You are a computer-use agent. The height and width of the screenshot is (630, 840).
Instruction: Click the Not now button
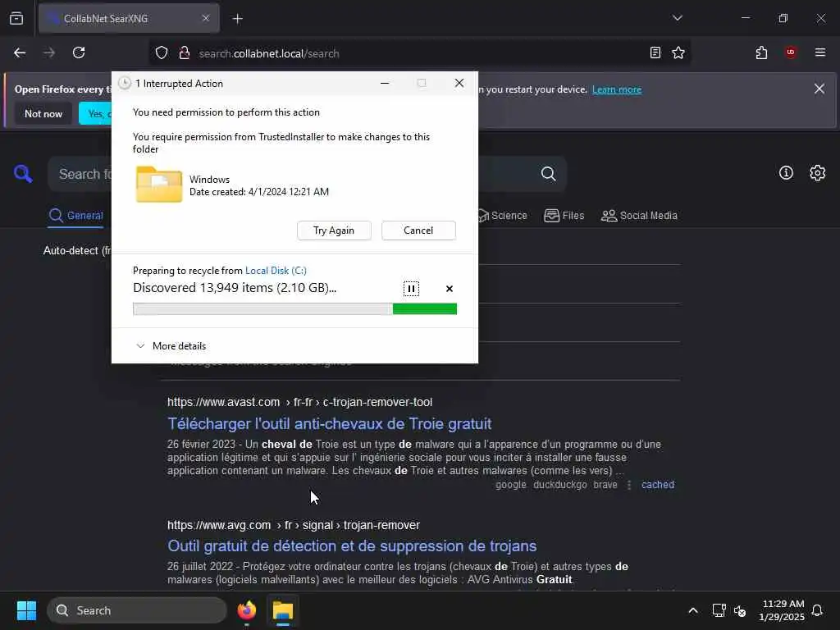point(43,113)
